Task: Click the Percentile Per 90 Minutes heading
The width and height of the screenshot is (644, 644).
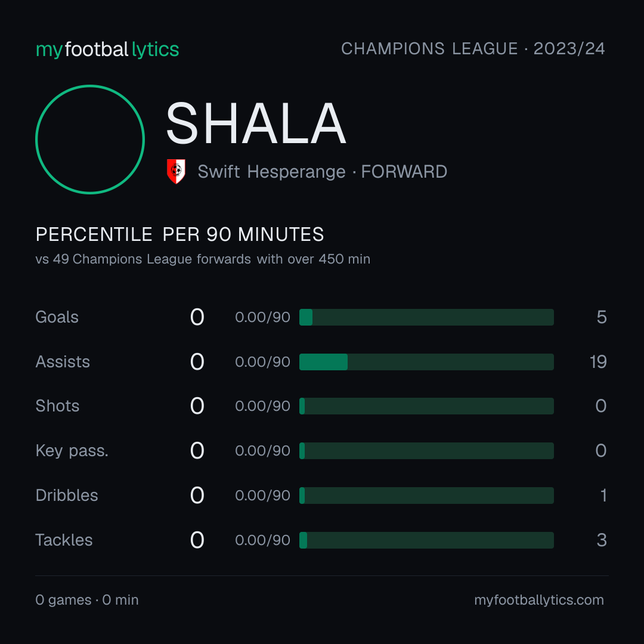Action: 179,234
